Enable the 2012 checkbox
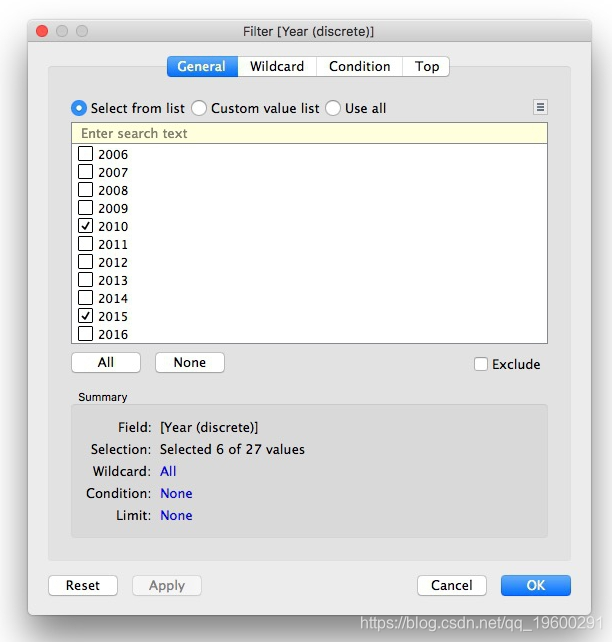Image resolution: width=612 pixels, height=642 pixels. [x=85, y=262]
